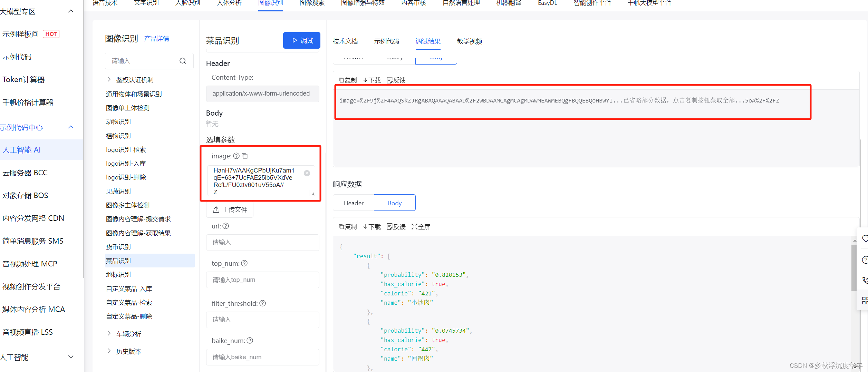Open 示例样板间 in the sidebar
868x372 pixels.
[x=21, y=34]
